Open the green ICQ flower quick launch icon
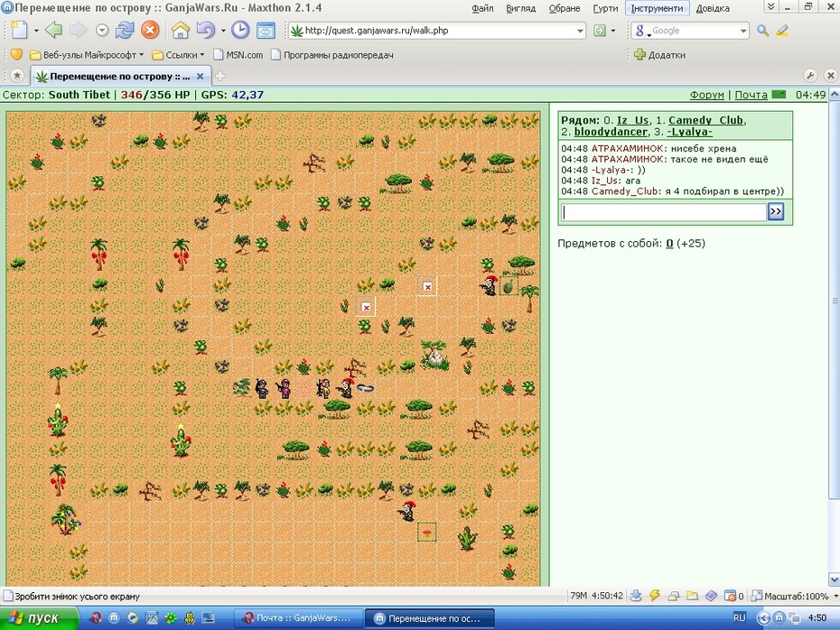 point(171,618)
